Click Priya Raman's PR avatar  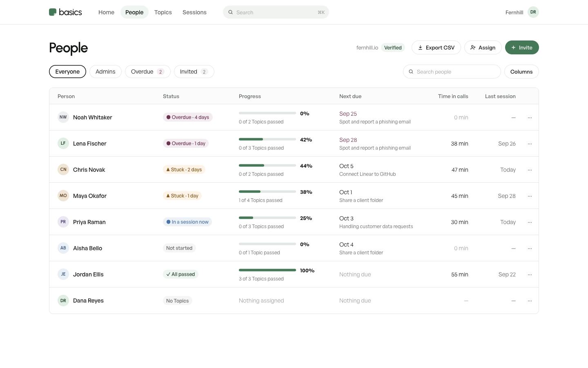pos(63,222)
